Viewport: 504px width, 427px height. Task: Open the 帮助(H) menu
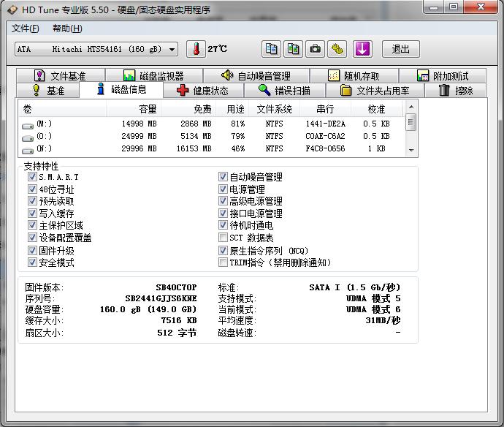click(x=67, y=29)
